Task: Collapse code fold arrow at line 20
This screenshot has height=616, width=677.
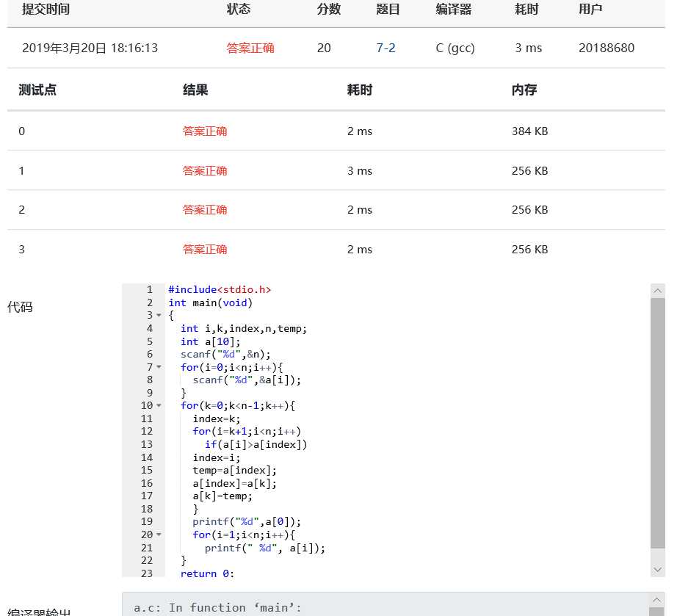Action: point(159,535)
